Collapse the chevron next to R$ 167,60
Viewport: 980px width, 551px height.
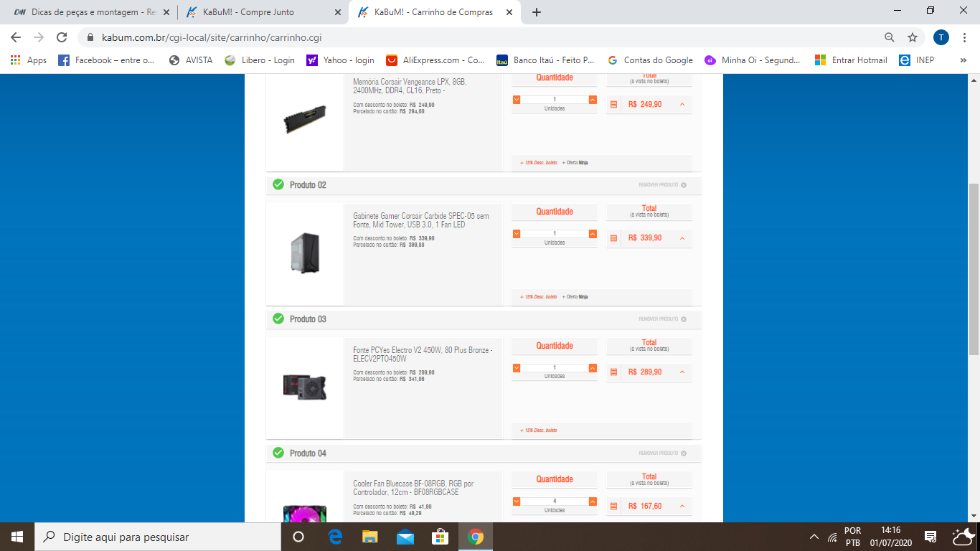tap(682, 507)
